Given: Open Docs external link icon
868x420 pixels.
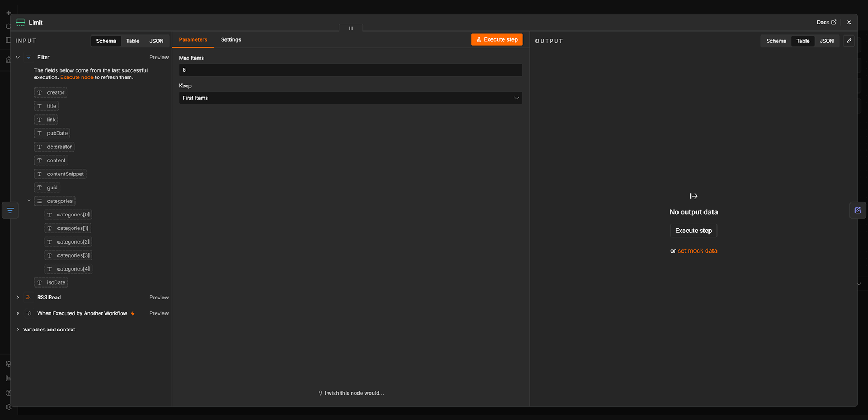Looking at the screenshot, I should pos(834,23).
